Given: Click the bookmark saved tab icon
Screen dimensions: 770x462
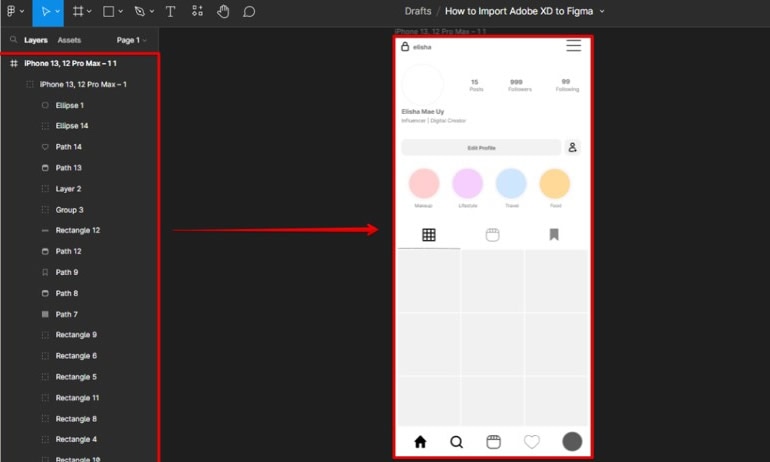Looking at the screenshot, I should (x=554, y=234).
